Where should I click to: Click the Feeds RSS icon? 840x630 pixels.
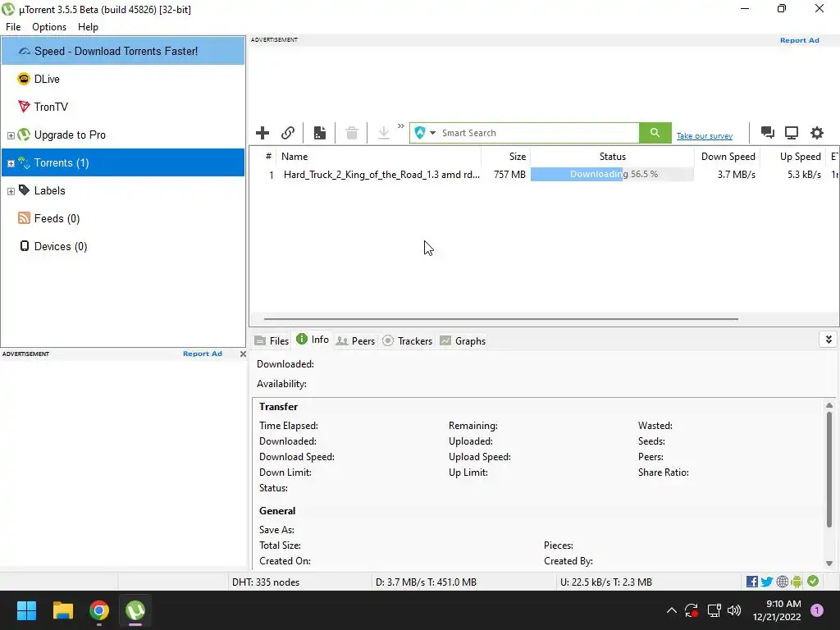(x=24, y=217)
